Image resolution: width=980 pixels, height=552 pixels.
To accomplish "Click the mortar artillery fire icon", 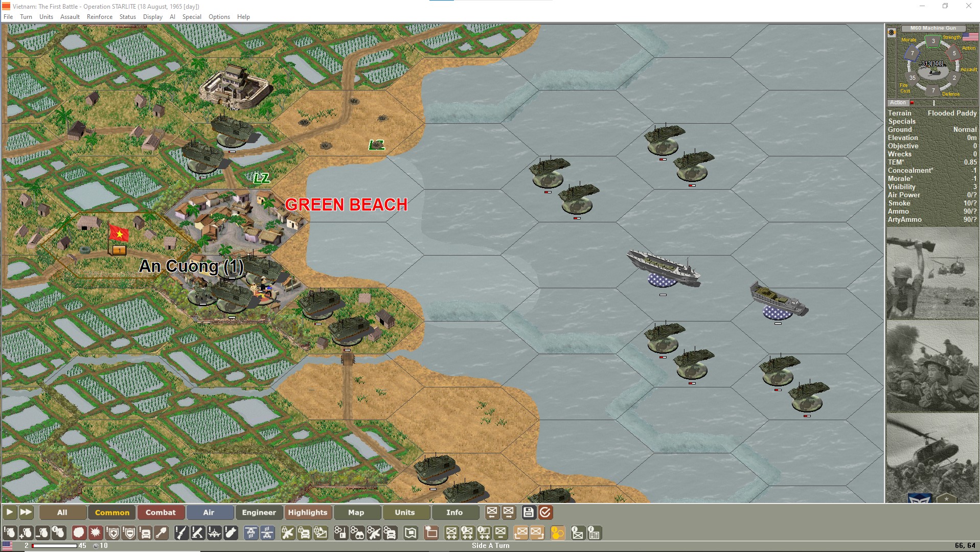I will 198,533.
